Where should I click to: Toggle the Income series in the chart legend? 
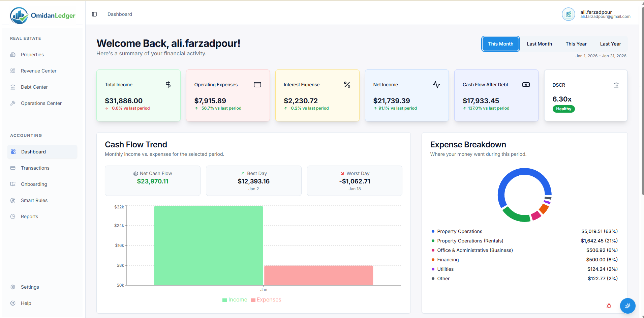pyautogui.click(x=235, y=299)
